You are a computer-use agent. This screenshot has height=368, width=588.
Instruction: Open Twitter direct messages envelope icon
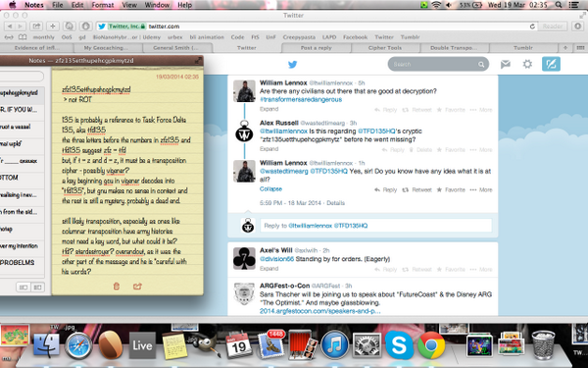click(505, 64)
